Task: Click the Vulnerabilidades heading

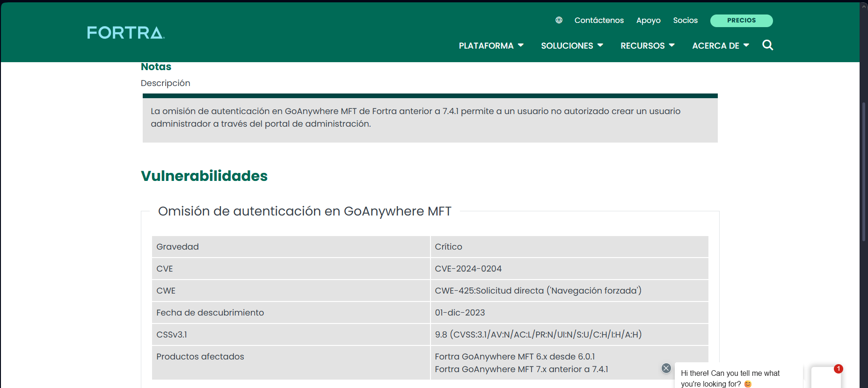Action: point(204,176)
